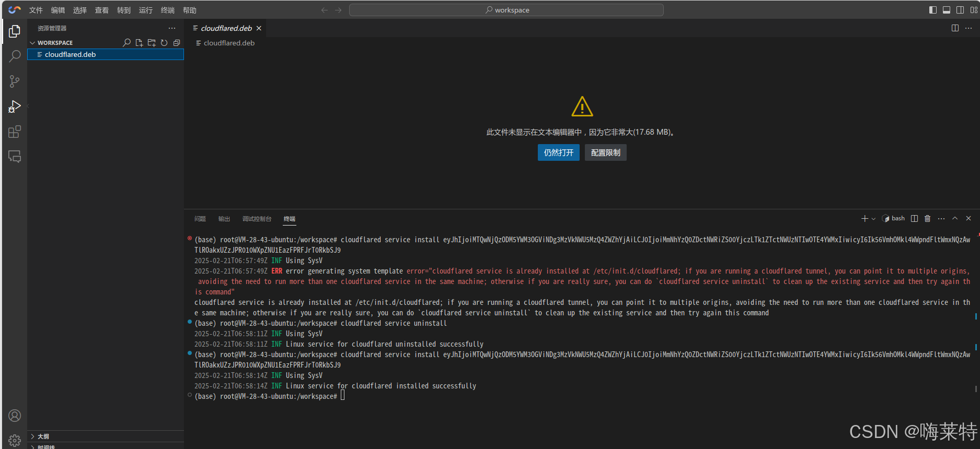Open the Search view in activity bar
The width and height of the screenshot is (980, 449).
point(15,56)
